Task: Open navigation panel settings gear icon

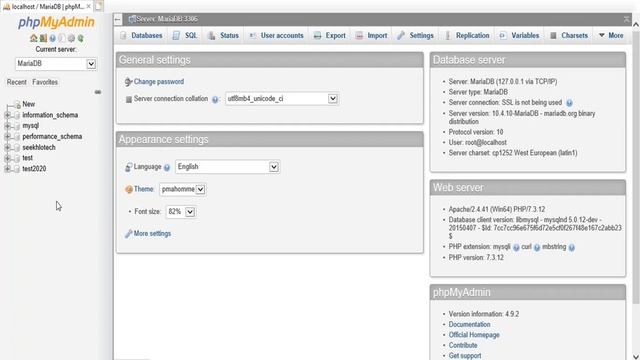Action: [x=71, y=38]
